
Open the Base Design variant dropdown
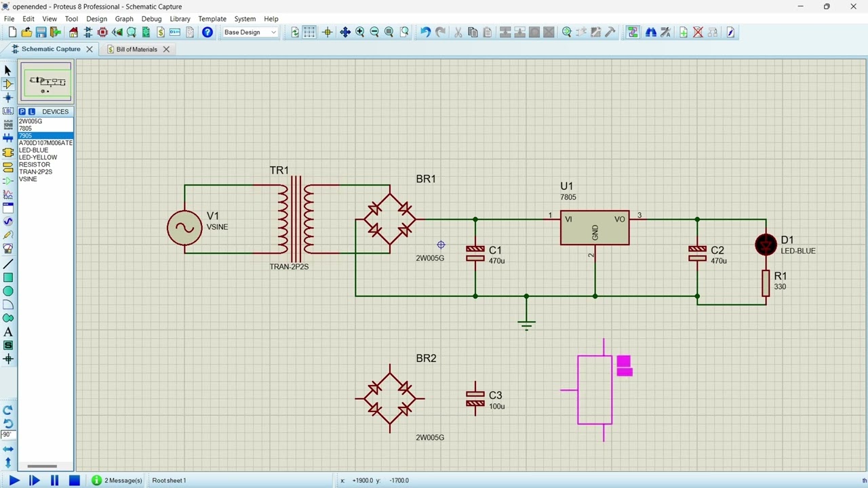point(250,32)
